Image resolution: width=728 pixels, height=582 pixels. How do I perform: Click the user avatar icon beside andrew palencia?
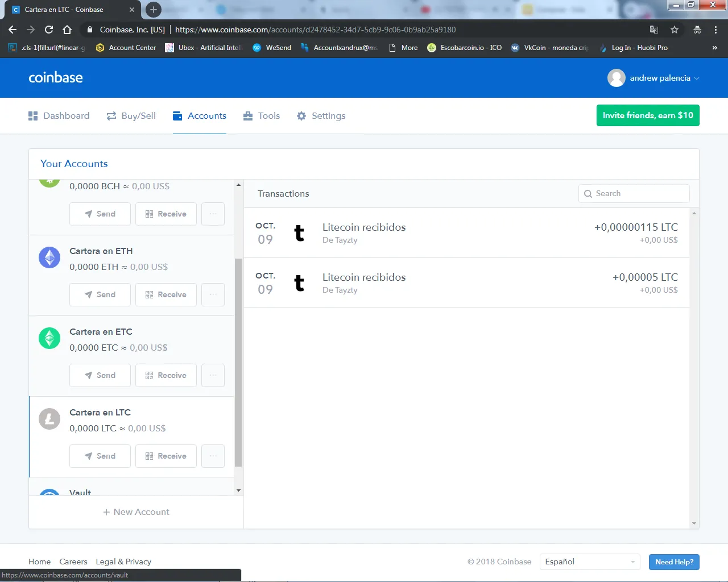click(617, 78)
